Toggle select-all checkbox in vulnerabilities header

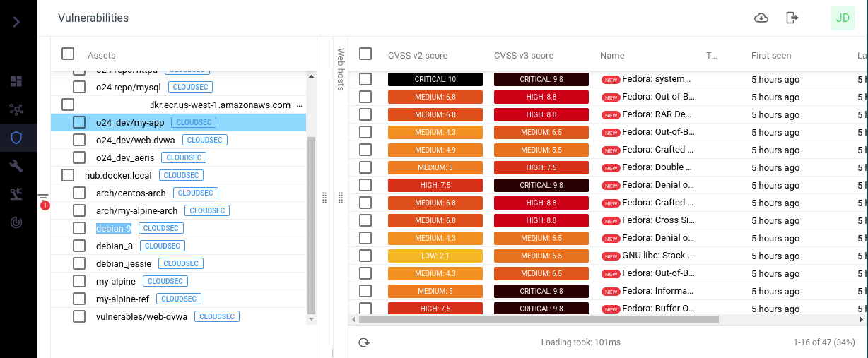365,54
